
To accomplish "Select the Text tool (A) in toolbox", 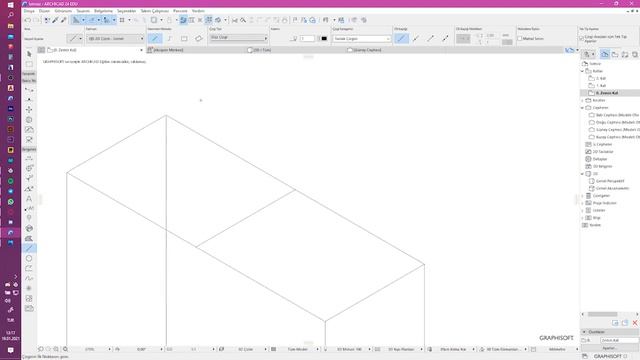I will (x=29, y=199).
